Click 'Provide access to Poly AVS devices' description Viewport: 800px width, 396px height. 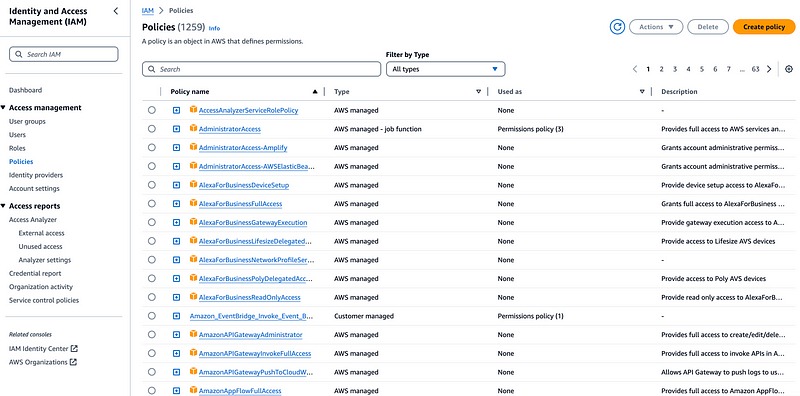[x=713, y=279]
